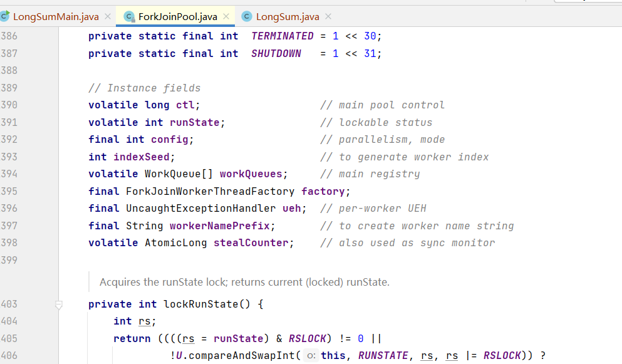Click the '// Instance fields' comment
Screen dimensions: 622x364
(x=145, y=88)
